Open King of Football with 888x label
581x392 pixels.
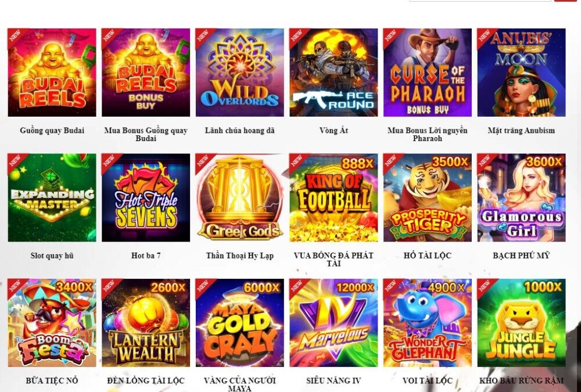[x=333, y=197]
